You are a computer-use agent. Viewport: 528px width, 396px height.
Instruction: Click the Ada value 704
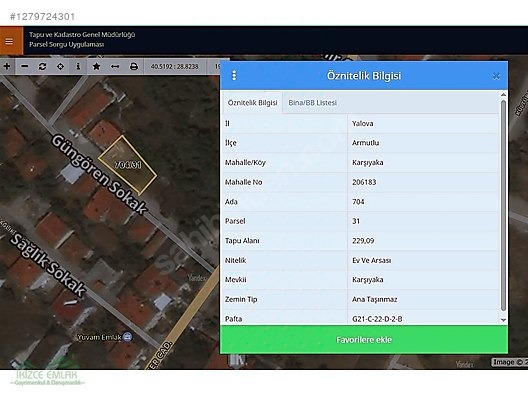point(358,202)
